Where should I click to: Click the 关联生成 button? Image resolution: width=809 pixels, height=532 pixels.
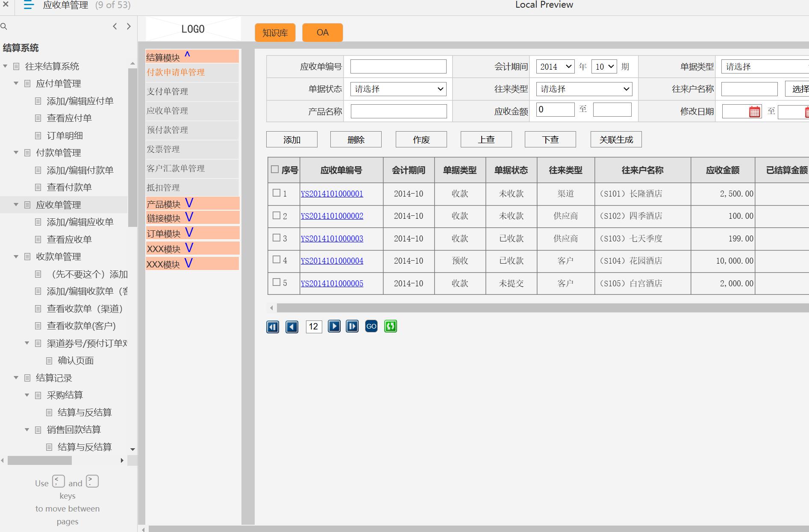(616, 139)
